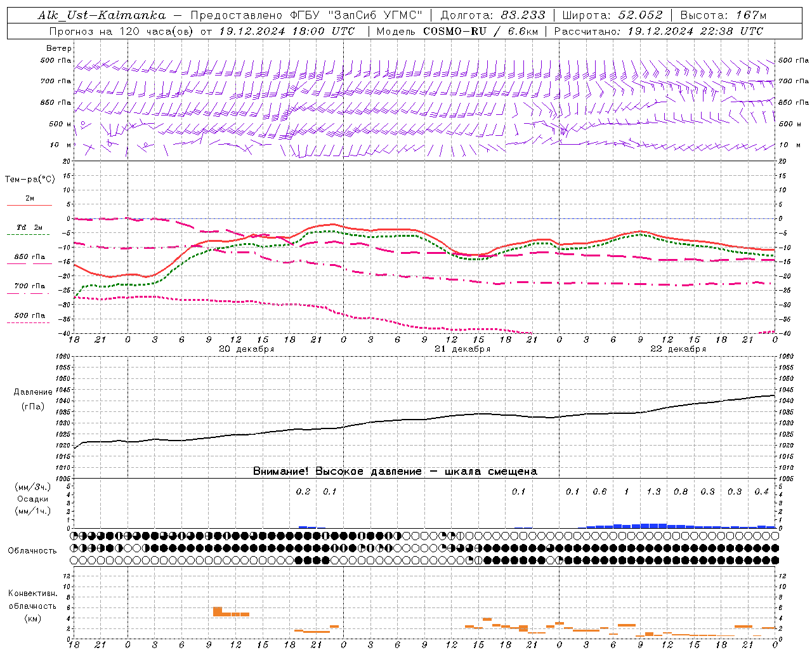
Task: Click the '850 гПа' temperature legend entry
Action: pyautogui.click(x=30, y=257)
